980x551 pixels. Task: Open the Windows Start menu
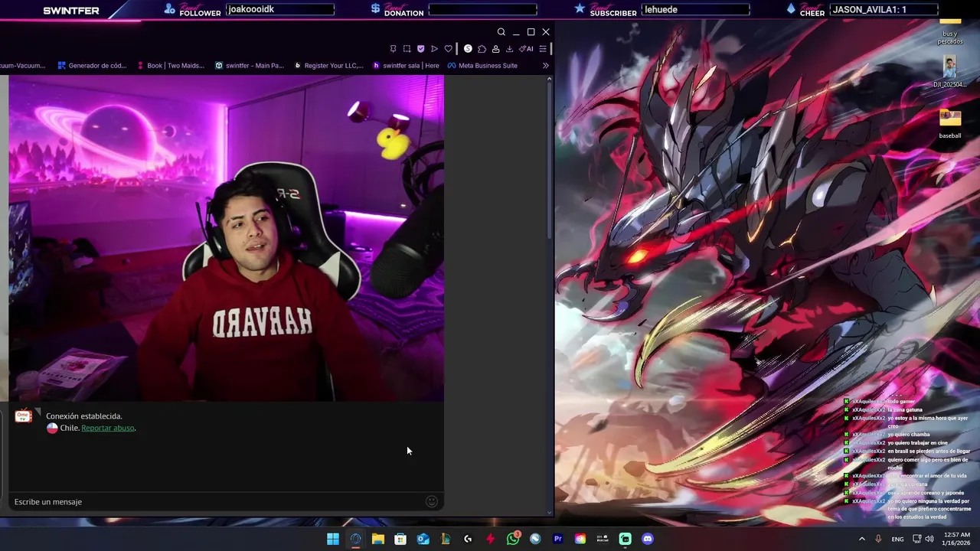tap(333, 539)
